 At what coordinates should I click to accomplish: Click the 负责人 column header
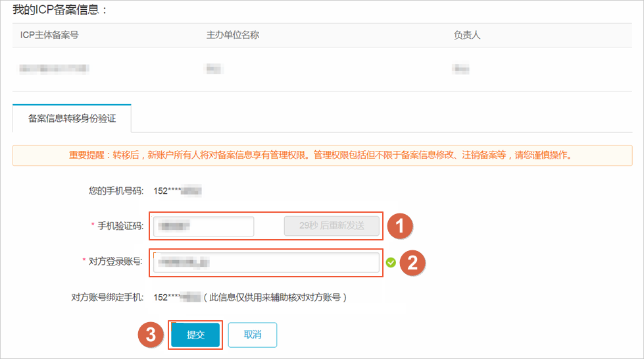coord(466,35)
